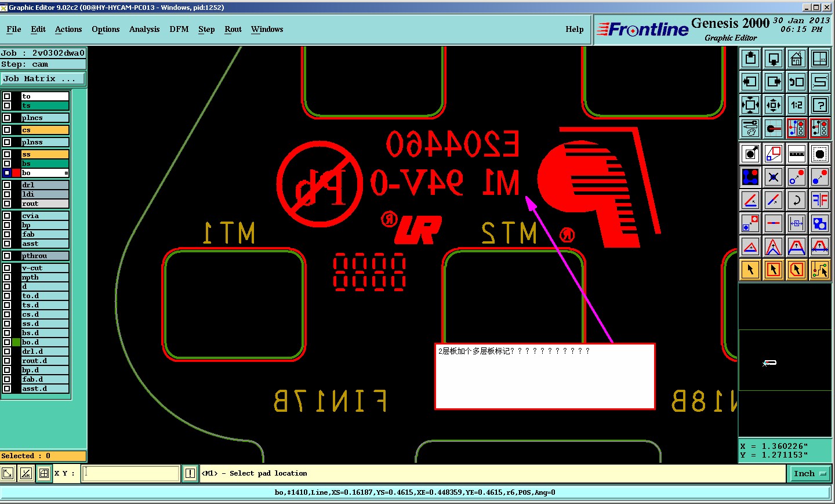This screenshot has width=835, height=504.
Task: Select the v-cut layer name
Action: click(x=45, y=268)
